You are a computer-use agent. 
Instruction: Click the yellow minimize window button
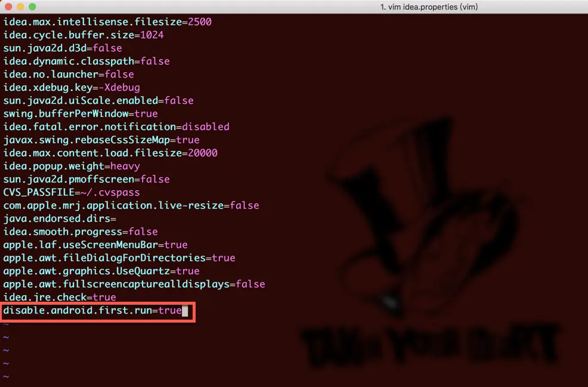(x=20, y=7)
